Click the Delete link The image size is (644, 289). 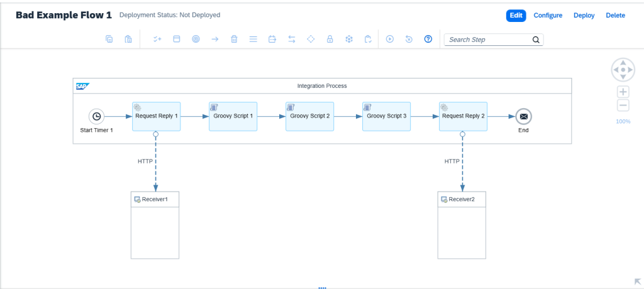pyautogui.click(x=616, y=15)
